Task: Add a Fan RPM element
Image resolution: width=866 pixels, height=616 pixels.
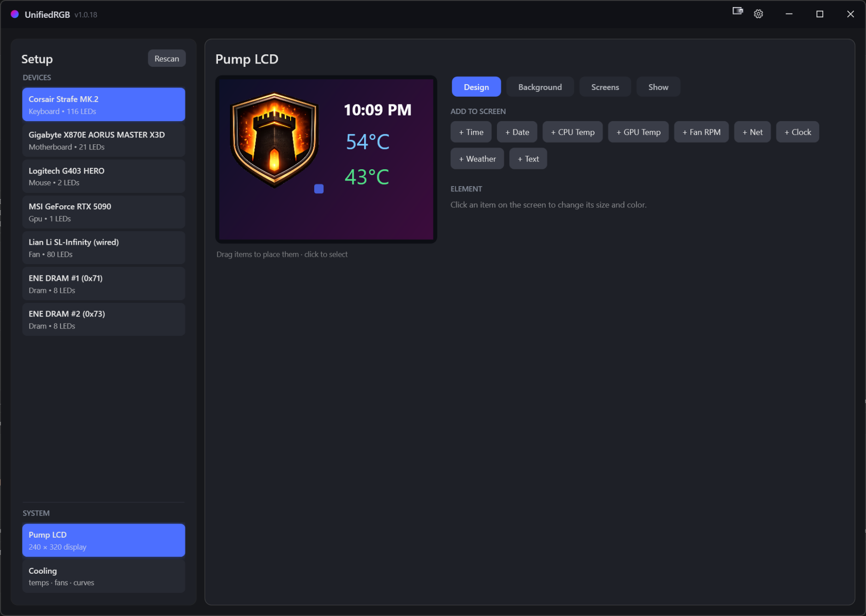Action: (701, 132)
